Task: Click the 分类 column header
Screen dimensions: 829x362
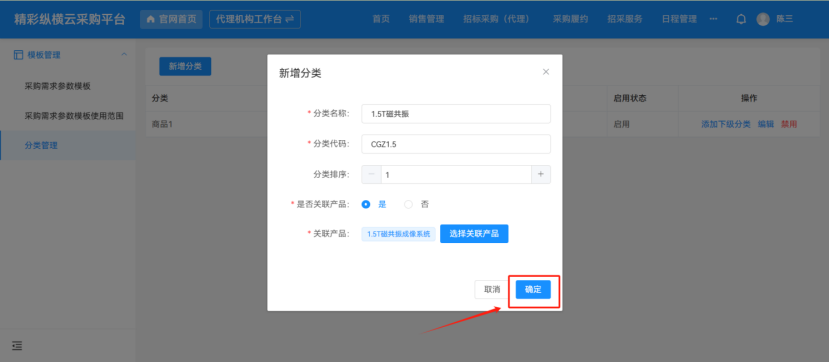Action: click(x=160, y=98)
